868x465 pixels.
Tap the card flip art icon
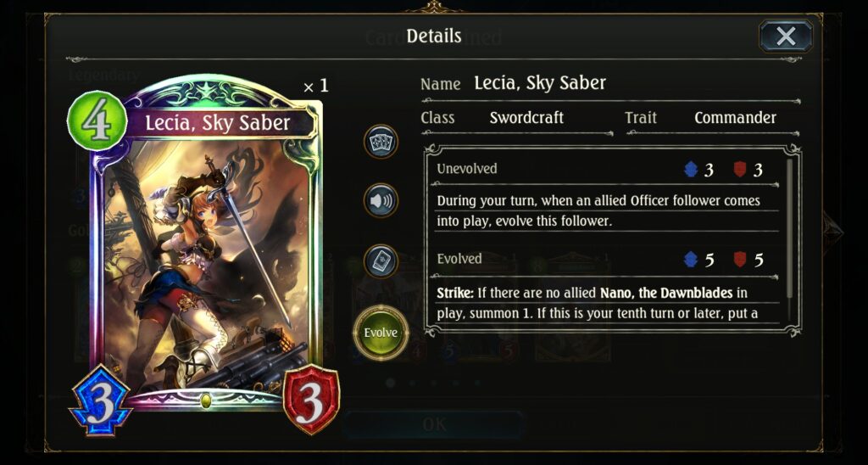tap(381, 261)
